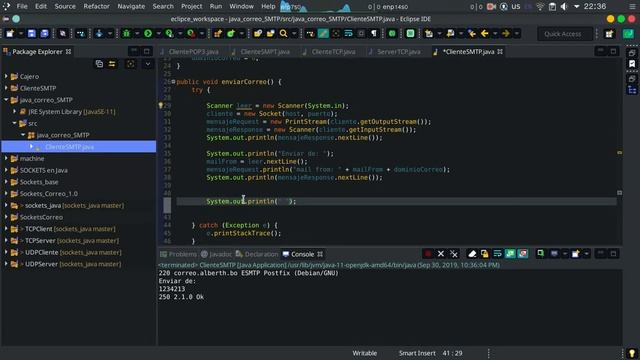The height and width of the screenshot is (360, 640).
Task: Open the Navigate menu
Action: tap(131, 6)
